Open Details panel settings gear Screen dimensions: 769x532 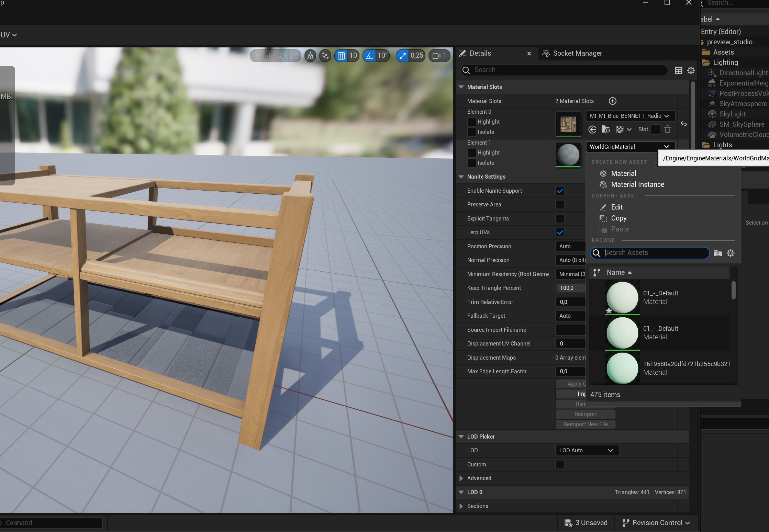pyautogui.click(x=691, y=70)
